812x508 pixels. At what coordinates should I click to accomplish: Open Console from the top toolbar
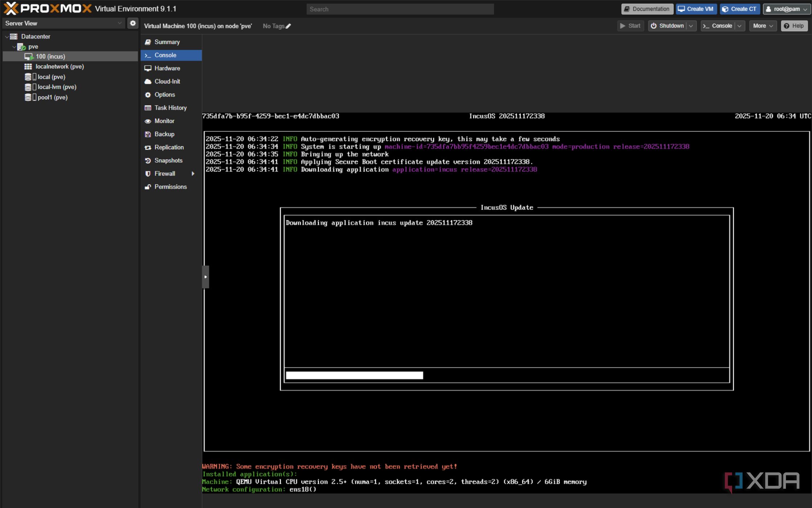(718, 26)
